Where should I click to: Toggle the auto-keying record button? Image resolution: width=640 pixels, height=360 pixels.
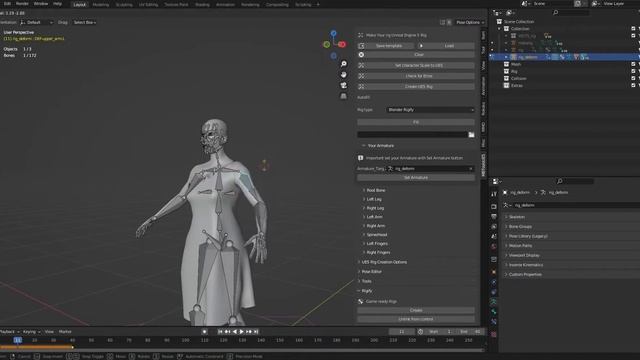204,332
